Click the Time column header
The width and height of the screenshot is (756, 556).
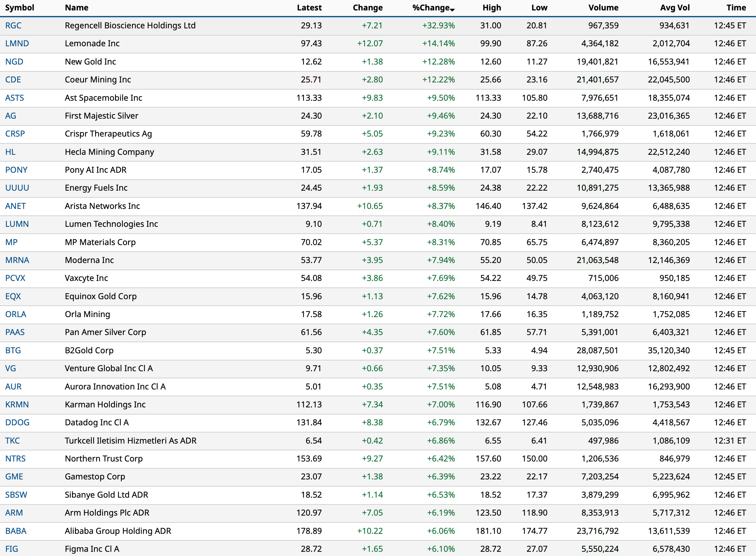click(x=736, y=8)
